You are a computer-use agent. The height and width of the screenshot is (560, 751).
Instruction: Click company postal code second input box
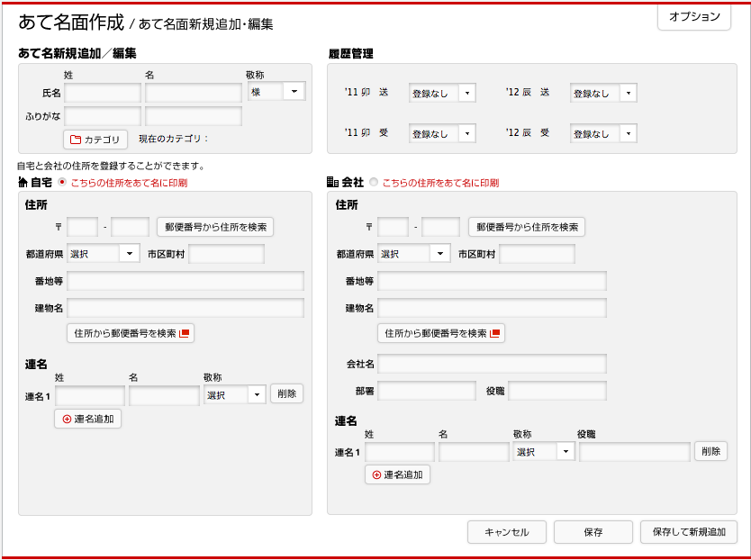[440, 227]
